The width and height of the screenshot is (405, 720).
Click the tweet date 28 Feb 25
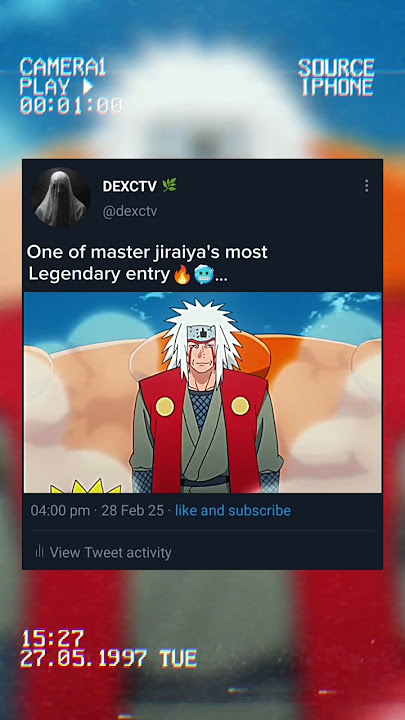[132, 511]
